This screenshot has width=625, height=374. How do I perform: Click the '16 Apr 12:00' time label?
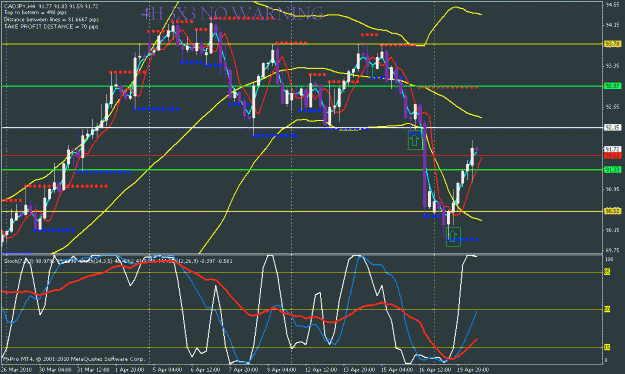point(434,370)
